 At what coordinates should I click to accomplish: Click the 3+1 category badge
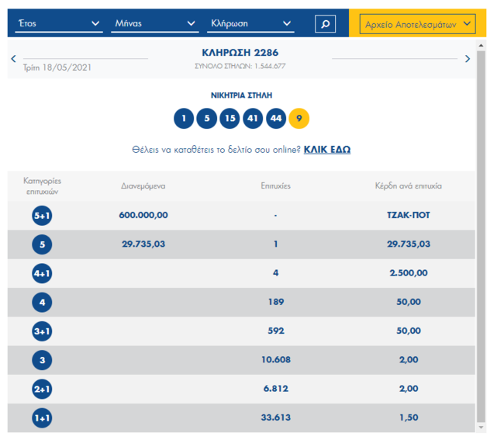[x=42, y=331]
